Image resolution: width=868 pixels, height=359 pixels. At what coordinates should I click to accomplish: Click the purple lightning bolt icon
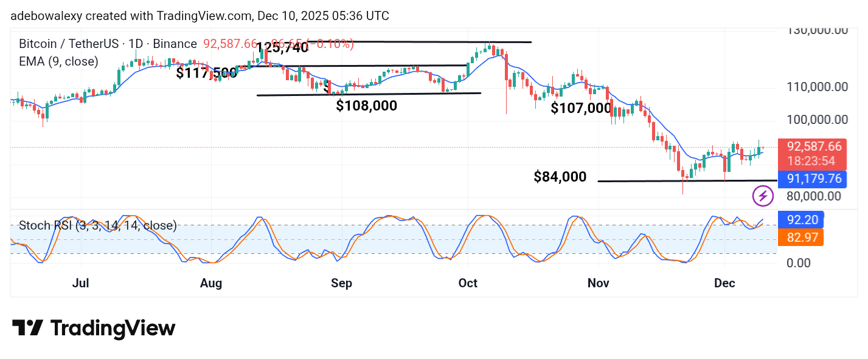point(763,196)
